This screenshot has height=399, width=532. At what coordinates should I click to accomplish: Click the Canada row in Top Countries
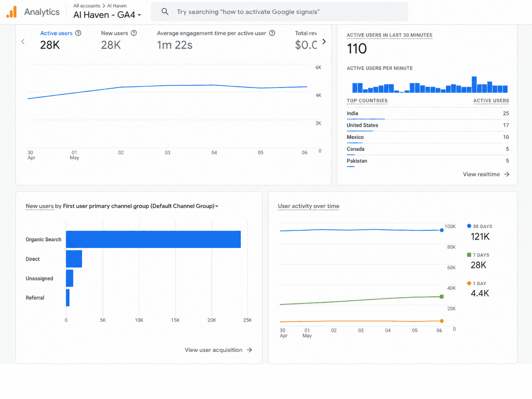coord(428,149)
